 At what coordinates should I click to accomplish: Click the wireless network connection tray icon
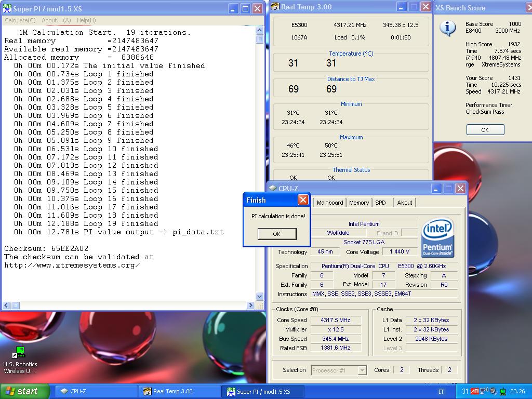(x=484, y=391)
